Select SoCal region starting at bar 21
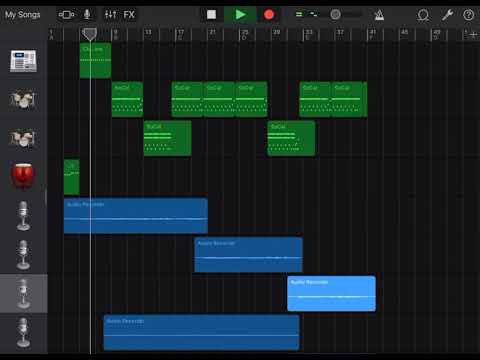Image resolution: width=480 pixels, height=360 pixels. point(219,99)
